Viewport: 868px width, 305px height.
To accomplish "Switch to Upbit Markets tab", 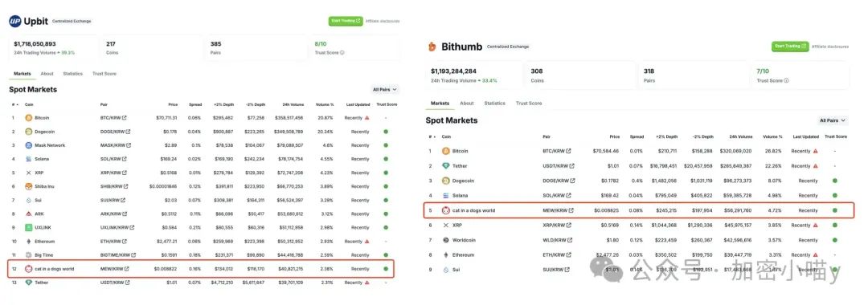I will (23, 74).
